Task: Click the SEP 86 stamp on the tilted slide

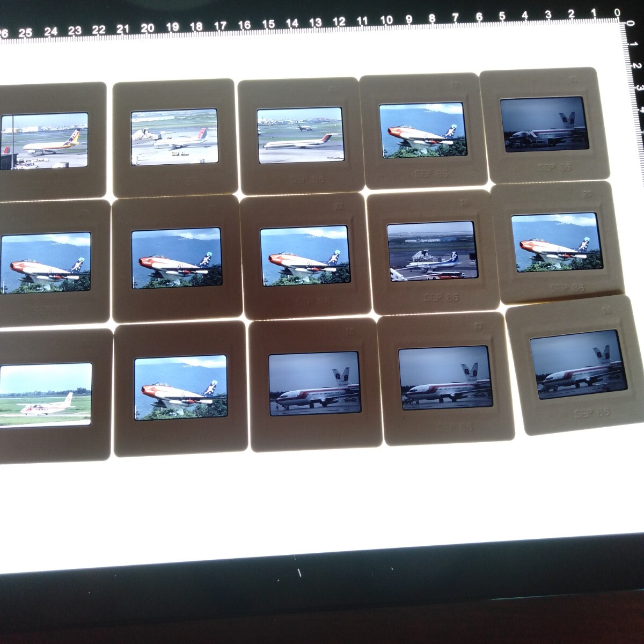Action: tap(592, 413)
